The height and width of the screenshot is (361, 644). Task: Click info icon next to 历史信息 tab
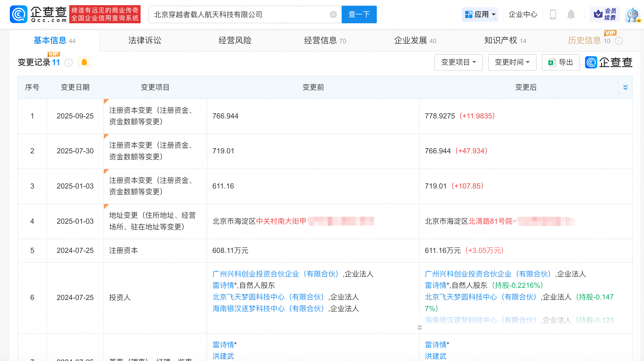click(619, 41)
